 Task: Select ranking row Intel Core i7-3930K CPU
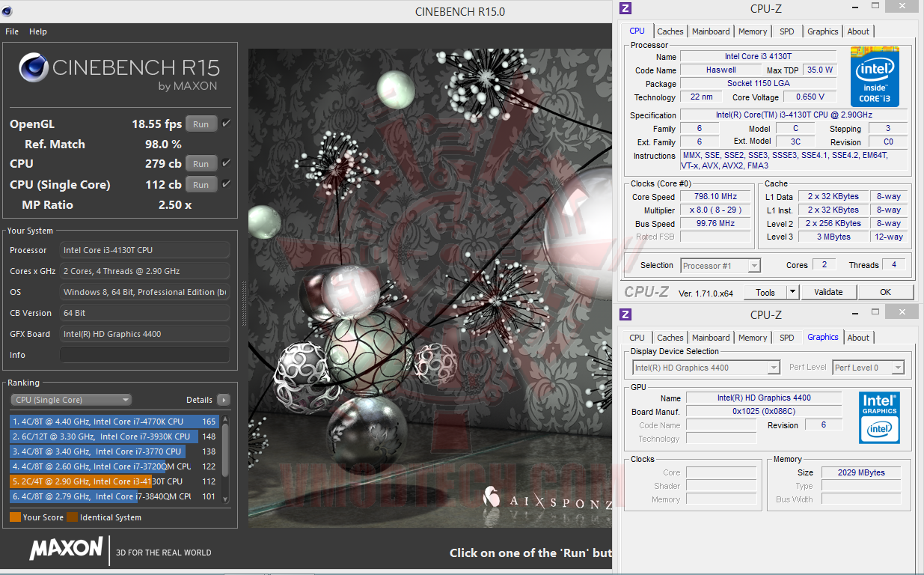click(114, 436)
